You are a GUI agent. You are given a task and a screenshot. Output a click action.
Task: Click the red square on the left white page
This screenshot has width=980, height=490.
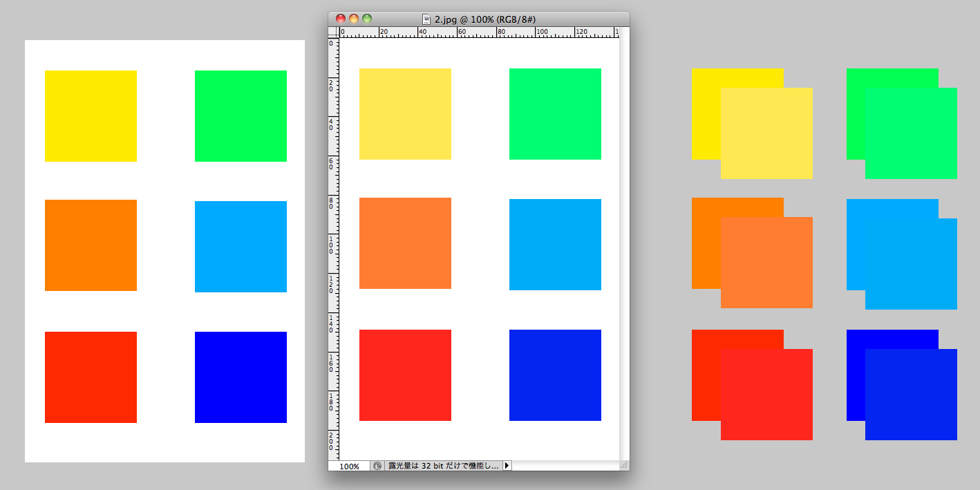pyautogui.click(x=91, y=377)
